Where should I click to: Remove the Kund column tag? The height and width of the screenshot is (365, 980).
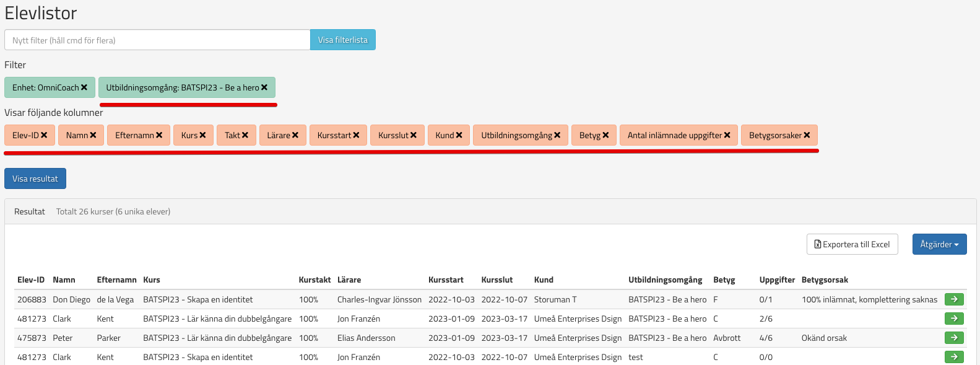click(x=459, y=135)
